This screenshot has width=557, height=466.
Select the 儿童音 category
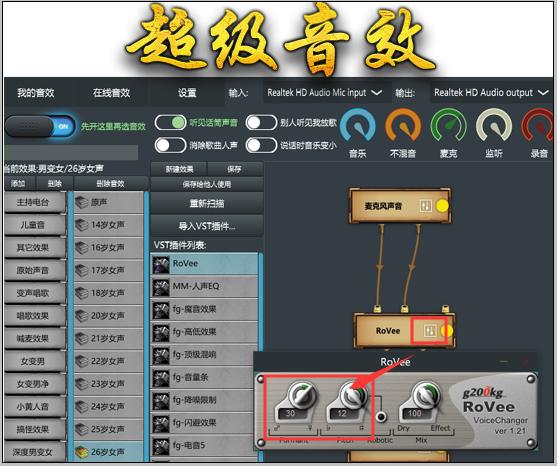click(x=35, y=225)
